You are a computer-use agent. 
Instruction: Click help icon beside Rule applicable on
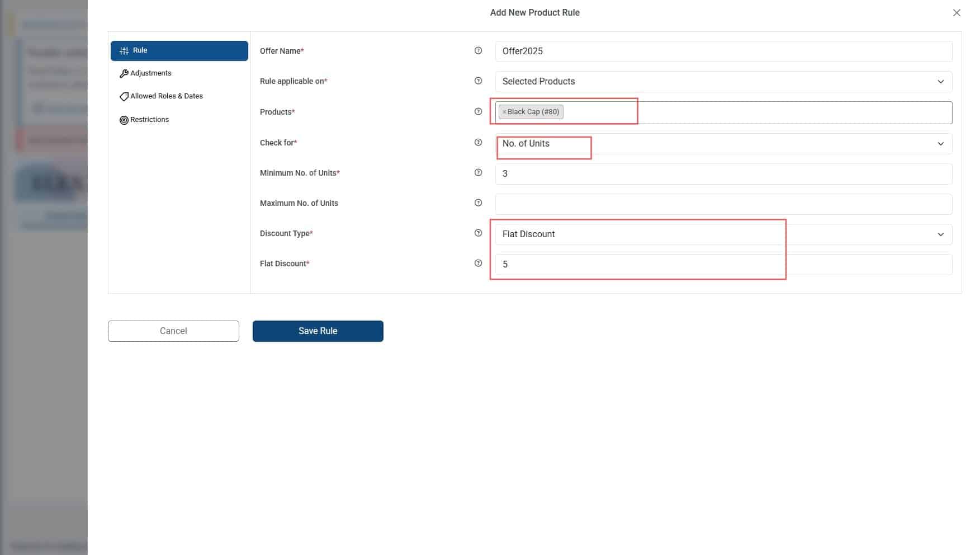tap(478, 81)
